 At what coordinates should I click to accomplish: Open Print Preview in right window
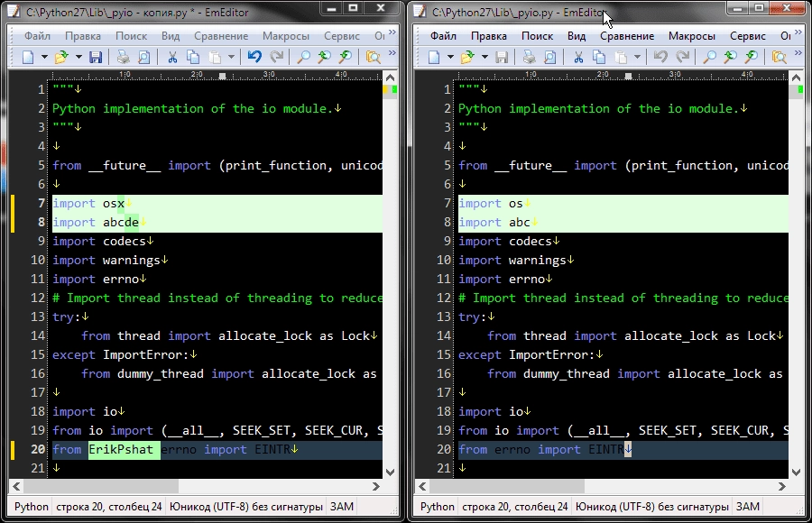pyautogui.click(x=549, y=57)
